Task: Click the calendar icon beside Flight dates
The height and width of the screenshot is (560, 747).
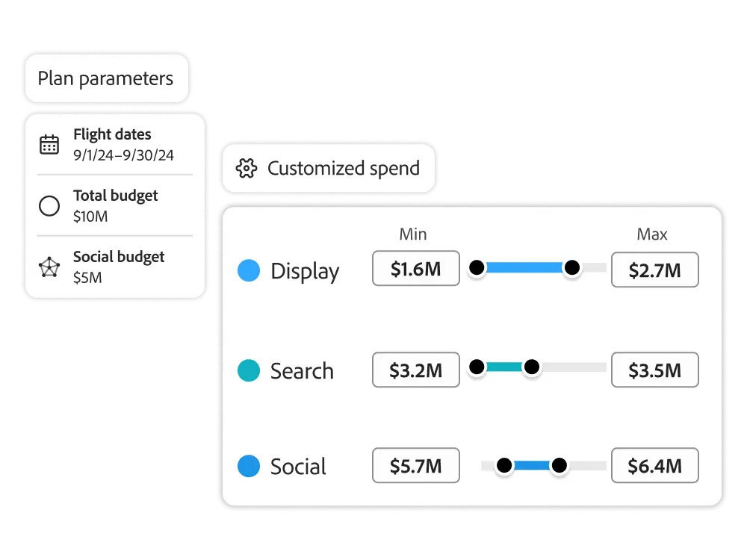Action: point(49,145)
